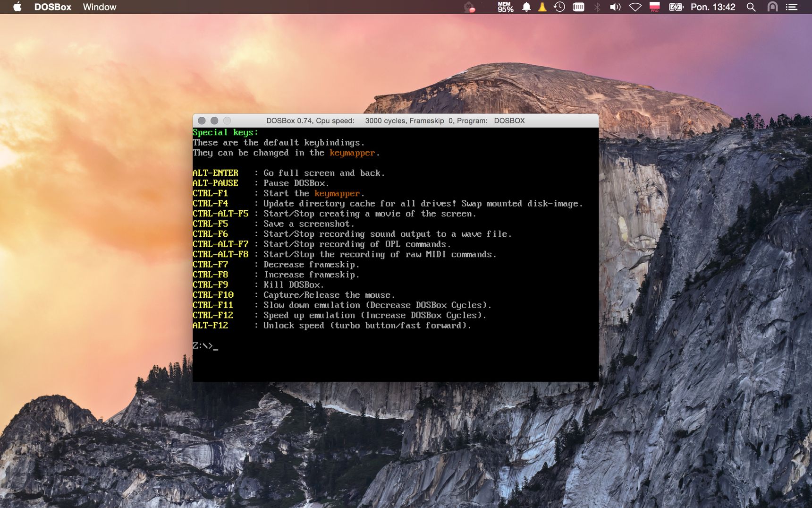Click 'Go full screen and back.' text
This screenshot has height=508, width=812.
324,173
